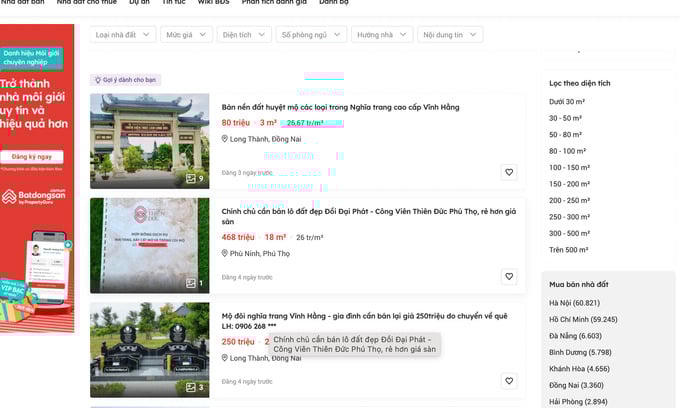Open the Phân tích đánh giá menu
The width and height of the screenshot is (680, 408).
coord(274,2)
